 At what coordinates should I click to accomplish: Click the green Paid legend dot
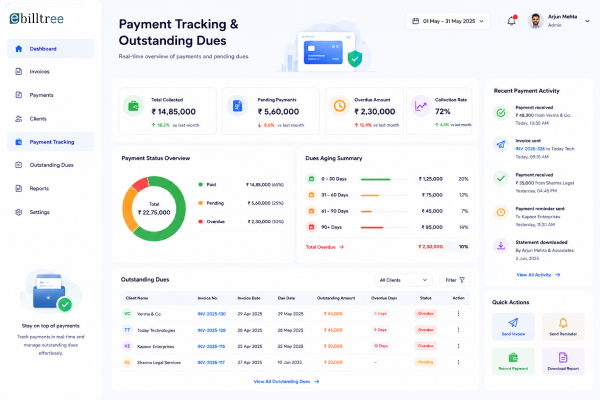click(x=201, y=184)
